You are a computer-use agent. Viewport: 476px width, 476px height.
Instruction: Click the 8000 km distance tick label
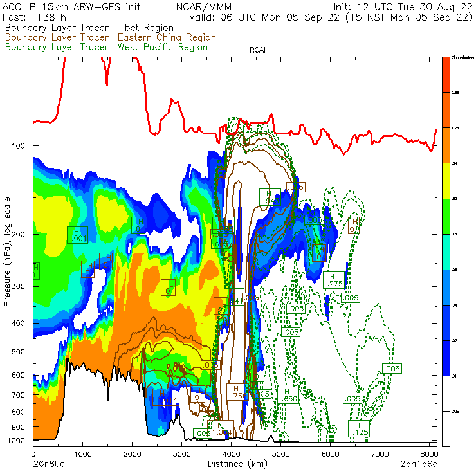(429, 454)
